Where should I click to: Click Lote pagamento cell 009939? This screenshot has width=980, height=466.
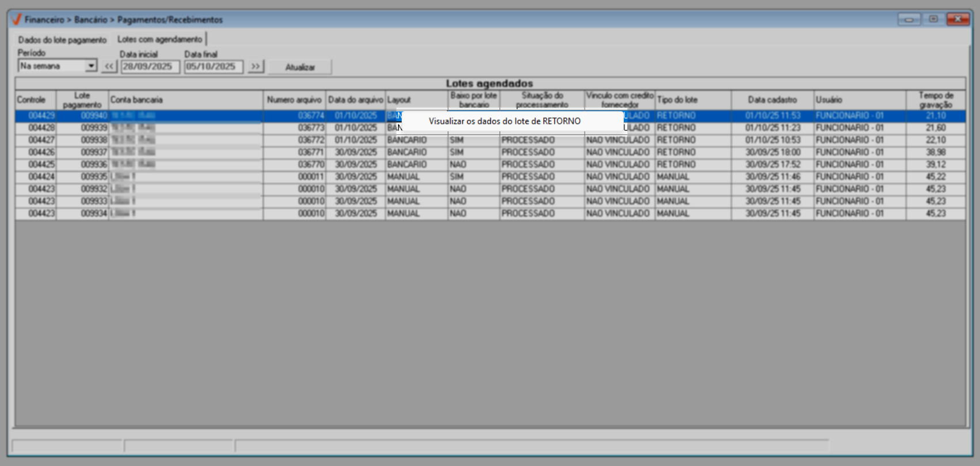82,128
